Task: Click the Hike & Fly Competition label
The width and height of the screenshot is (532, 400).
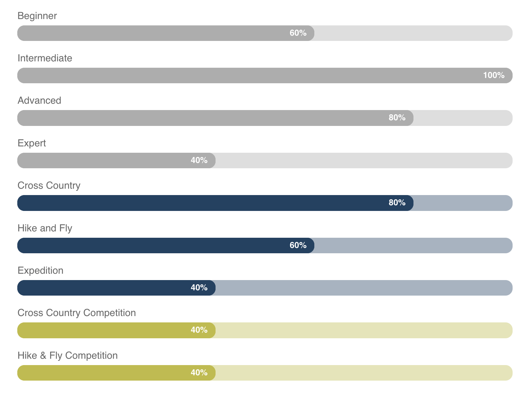Action: [x=67, y=356]
